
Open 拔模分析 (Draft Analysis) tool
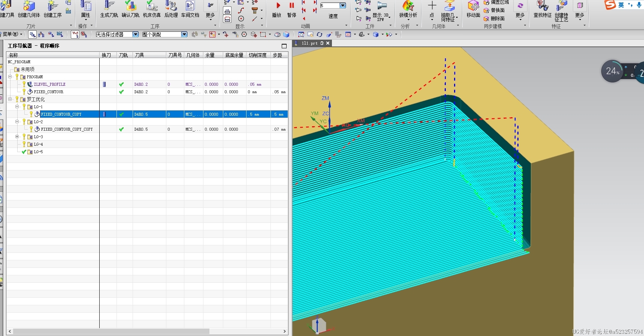tap(408, 10)
